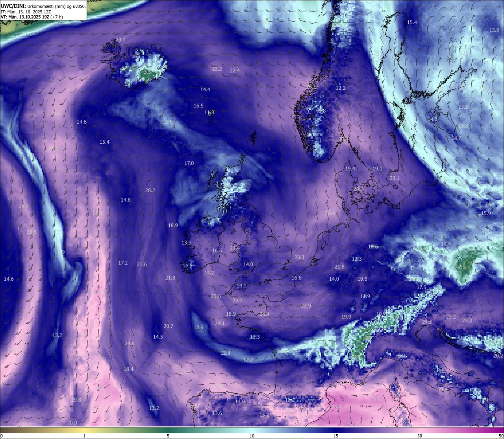504x439 pixels.
Task: Click the IT initial time line 12Z
Action: coord(26,11)
